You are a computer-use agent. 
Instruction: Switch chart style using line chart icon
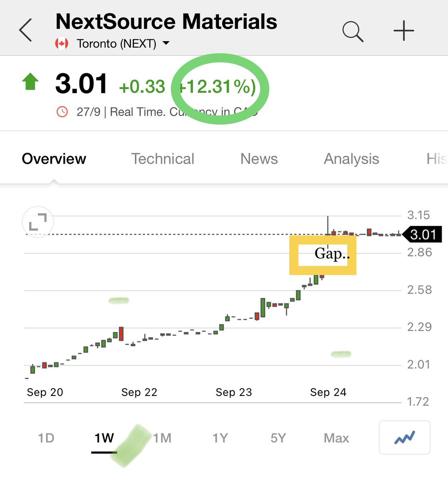[x=404, y=438]
